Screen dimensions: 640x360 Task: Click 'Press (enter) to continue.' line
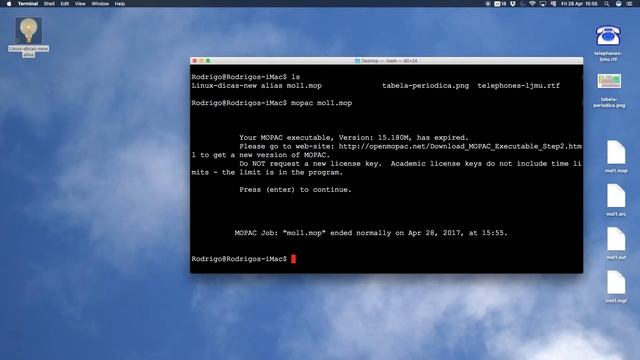point(295,190)
